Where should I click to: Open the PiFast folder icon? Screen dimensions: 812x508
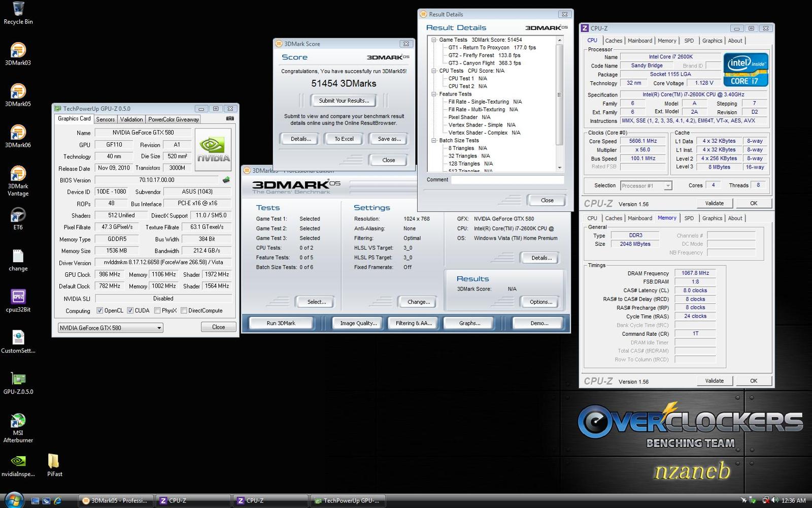click(54, 465)
